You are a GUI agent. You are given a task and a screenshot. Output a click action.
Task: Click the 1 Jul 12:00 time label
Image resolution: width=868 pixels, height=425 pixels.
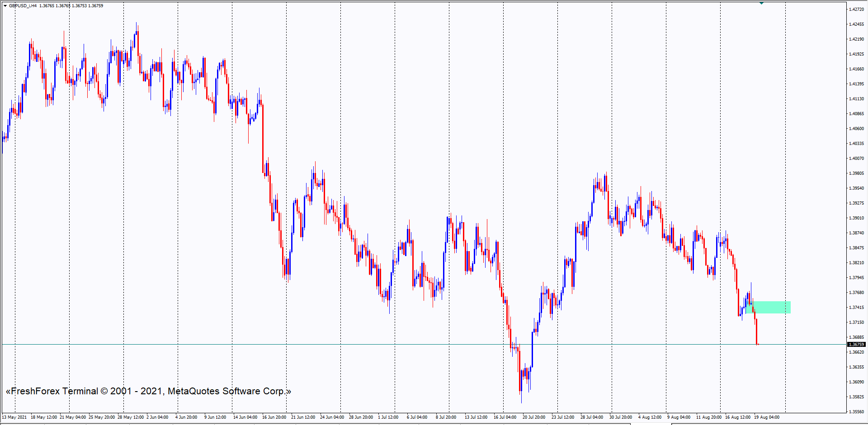pos(388,417)
